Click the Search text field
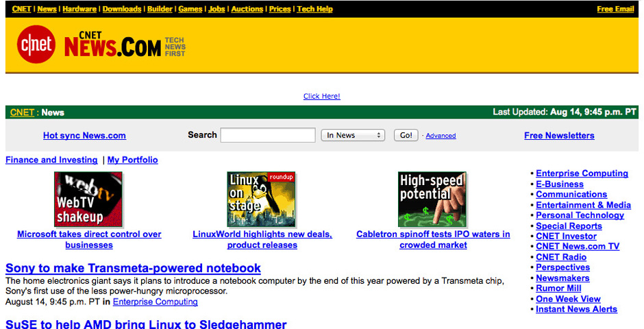644x329 pixels. (x=268, y=135)
